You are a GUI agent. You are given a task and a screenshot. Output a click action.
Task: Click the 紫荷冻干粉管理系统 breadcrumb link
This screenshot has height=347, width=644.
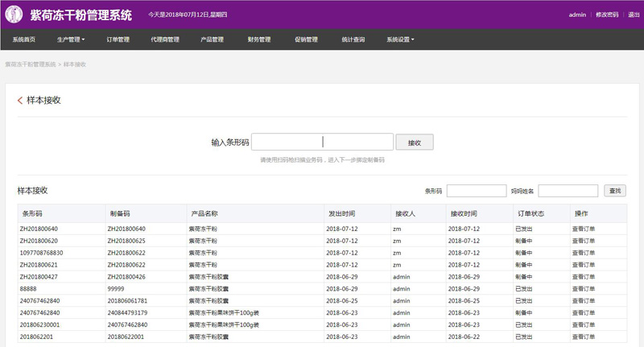tap(31, 64)
